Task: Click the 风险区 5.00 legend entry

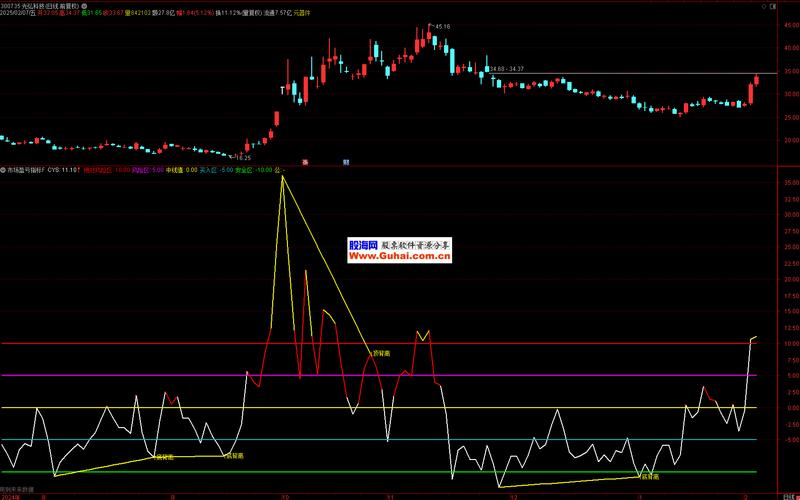Action: [x=148, y=170]
